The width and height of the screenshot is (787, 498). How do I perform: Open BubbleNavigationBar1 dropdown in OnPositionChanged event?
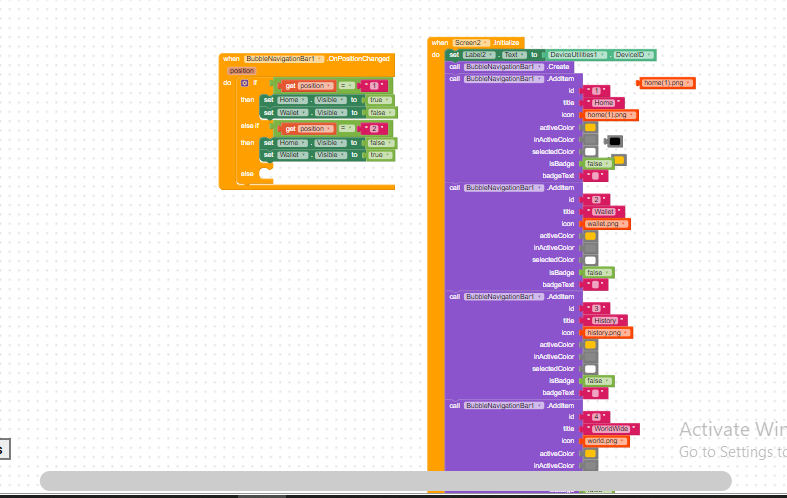pos(284,59)
